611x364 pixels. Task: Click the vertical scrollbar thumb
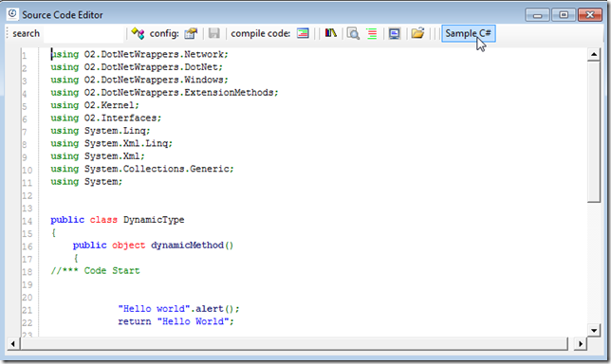[x=594, y=132]
